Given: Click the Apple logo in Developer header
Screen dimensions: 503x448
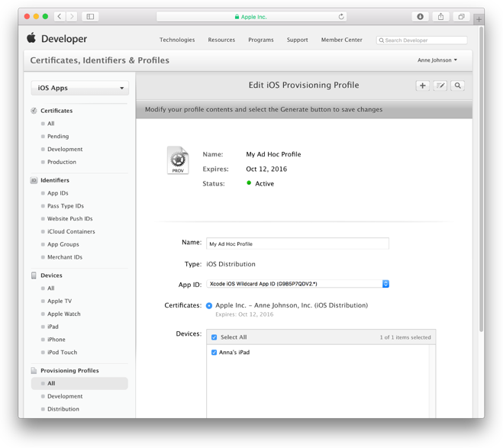Looking at the screenshot, I should [31, 38].
